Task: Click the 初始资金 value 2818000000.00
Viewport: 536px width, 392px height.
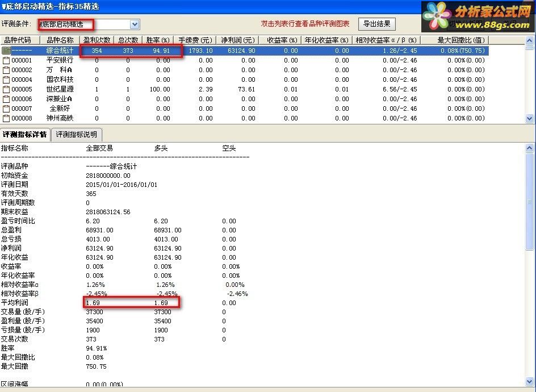Action: (108, 176)
